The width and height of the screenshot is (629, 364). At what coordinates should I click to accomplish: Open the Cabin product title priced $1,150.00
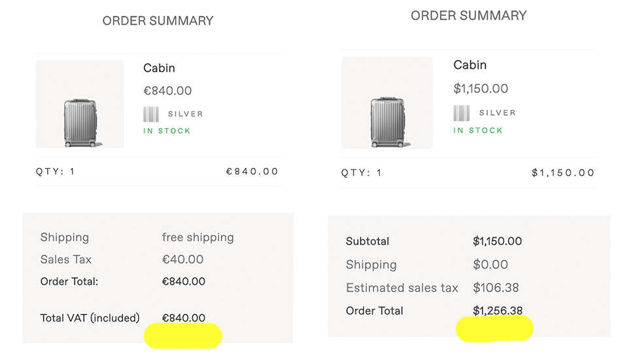(469, 65)
